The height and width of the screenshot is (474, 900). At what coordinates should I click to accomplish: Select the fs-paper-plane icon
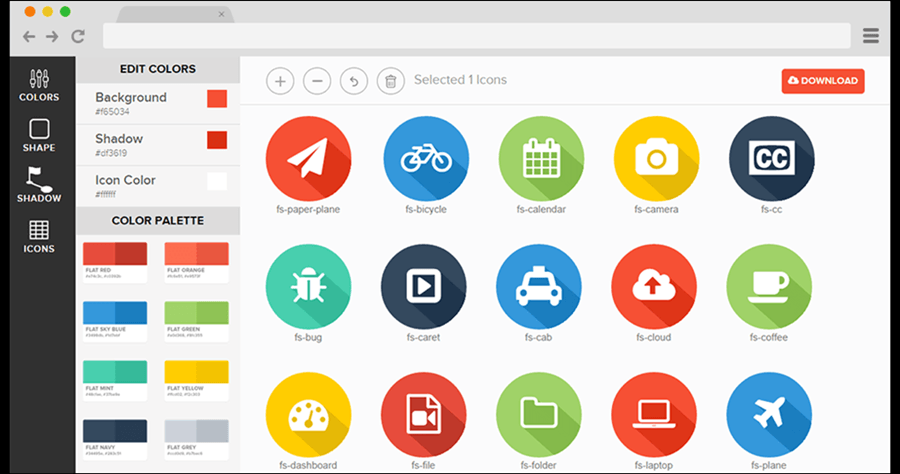308,158
